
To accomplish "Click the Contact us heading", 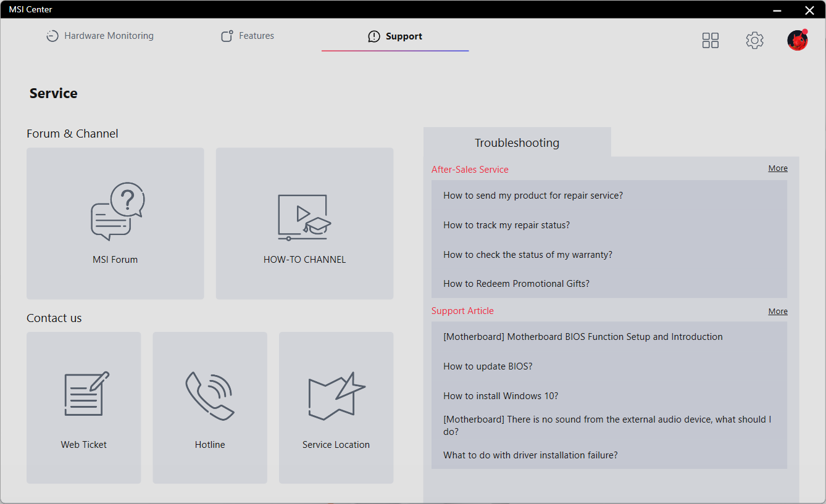I will [54, 318].
